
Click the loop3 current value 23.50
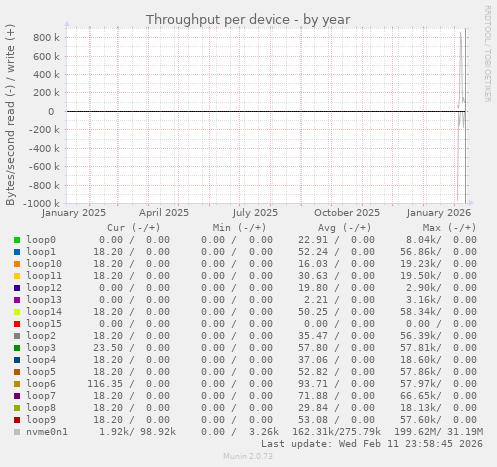tap(108, 348)
